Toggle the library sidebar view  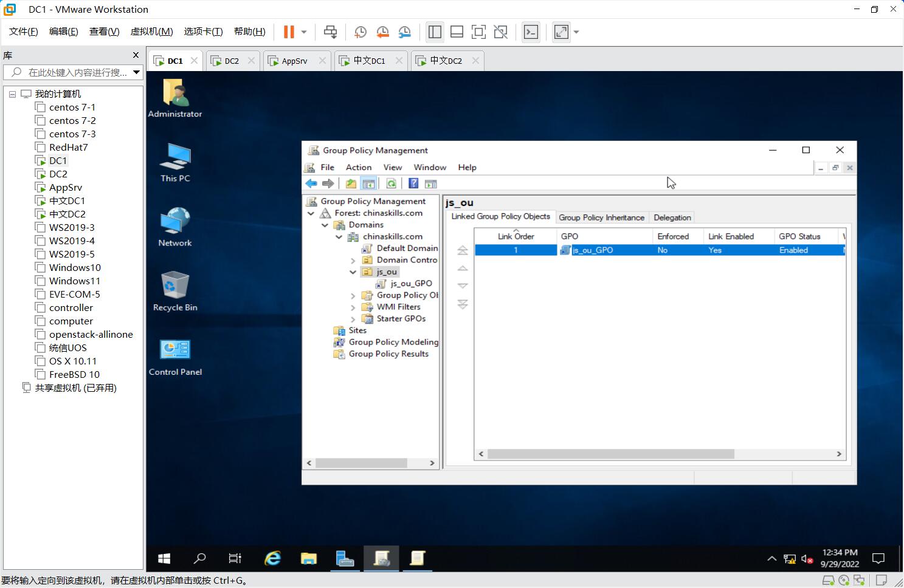[x=435, y=32]
